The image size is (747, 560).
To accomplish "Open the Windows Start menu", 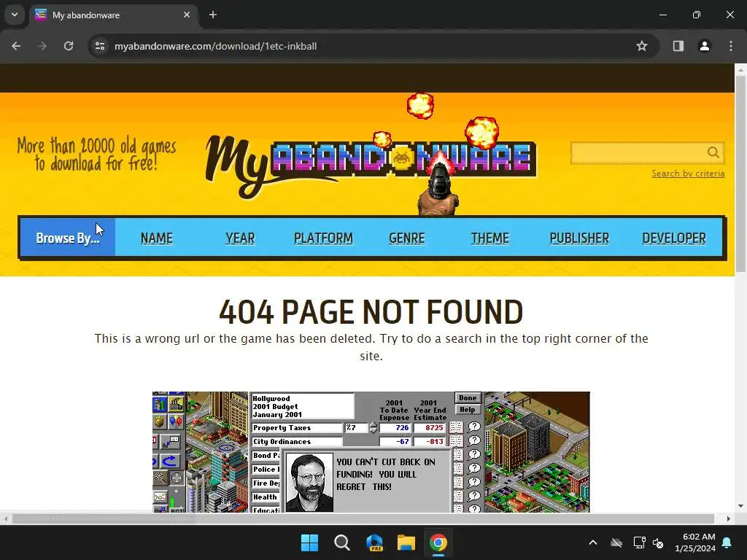I will tap(309, 542).
